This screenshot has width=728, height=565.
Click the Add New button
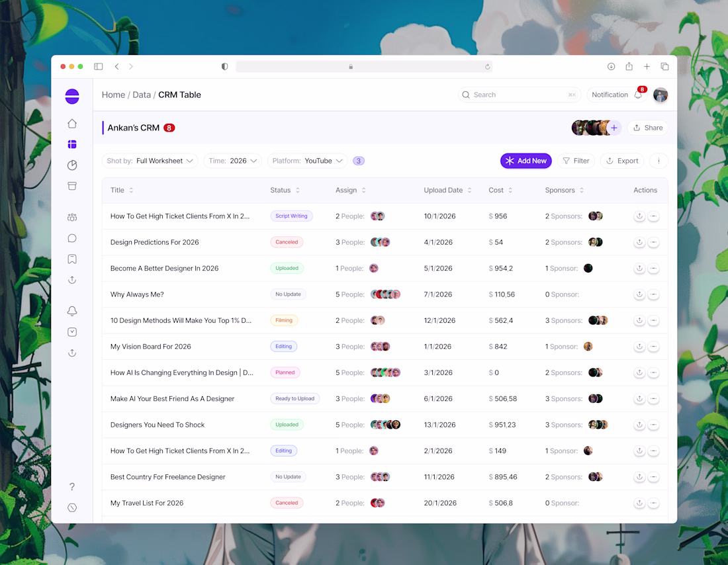(x=526, y=161)
